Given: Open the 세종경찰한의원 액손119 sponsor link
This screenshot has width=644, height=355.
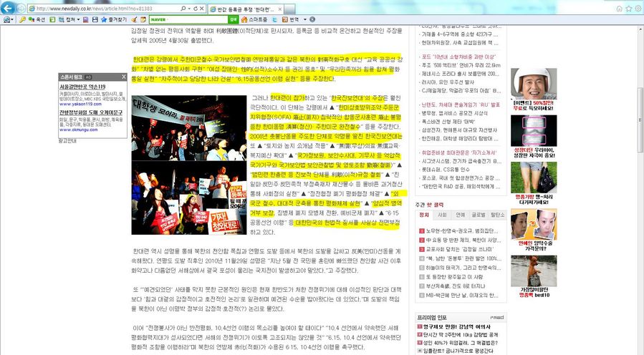Looking at the screenshot, I should pos(82,87).
